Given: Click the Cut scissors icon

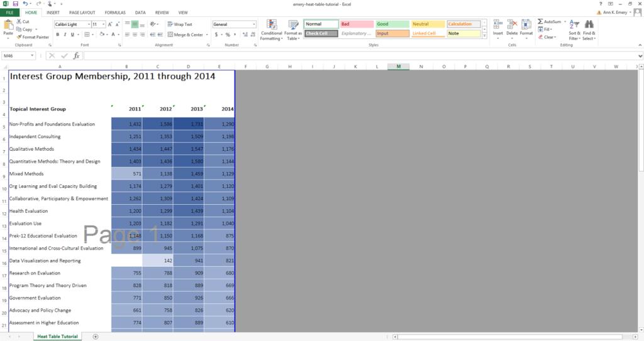Looking at the screenshot, I should [x=19, y=21].
